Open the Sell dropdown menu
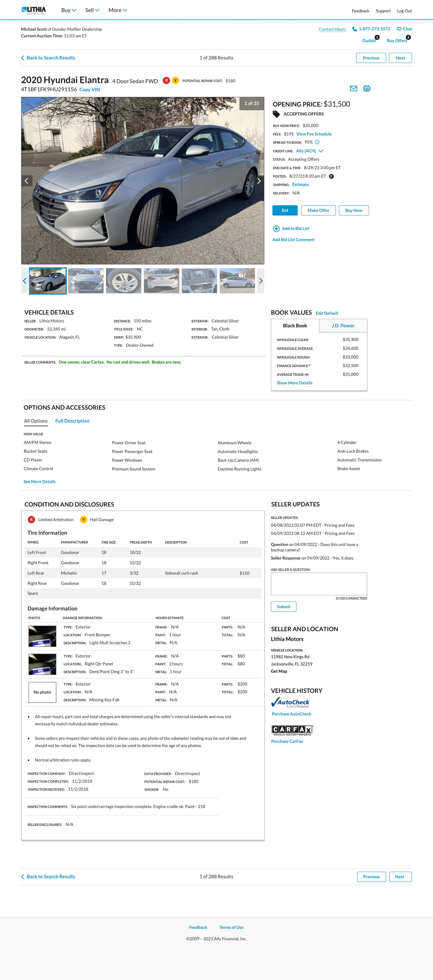Screen dimensions: 433x980 point(92,10)
